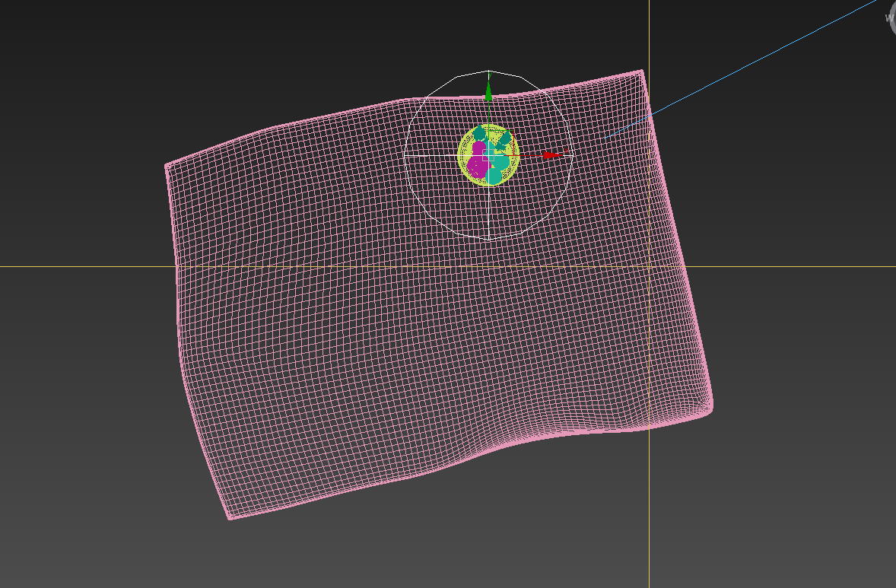Click the bottom-left corner of the pink cloth
Image resolution: width=896 pixels, height=588 pixels.
(230, 518)
